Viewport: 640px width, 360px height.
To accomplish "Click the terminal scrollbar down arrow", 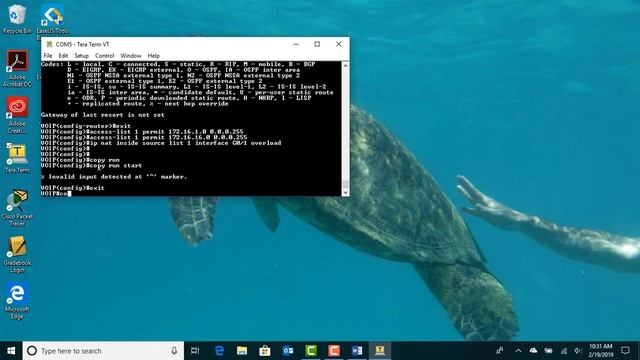I will (x=346, y=192).
